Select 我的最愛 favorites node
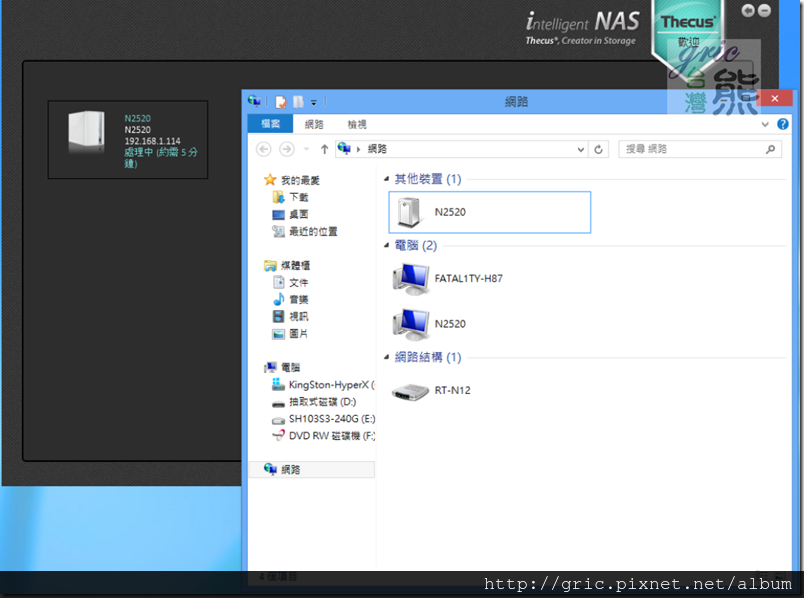Viewport: 804px width, 598px height. coord(292,181)
